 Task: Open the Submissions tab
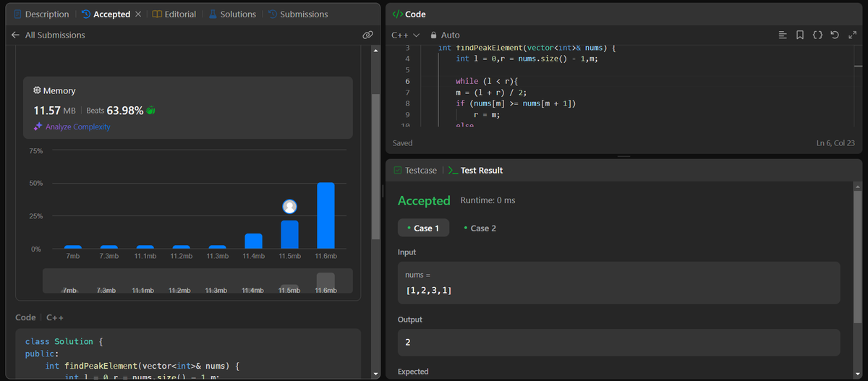298,14
